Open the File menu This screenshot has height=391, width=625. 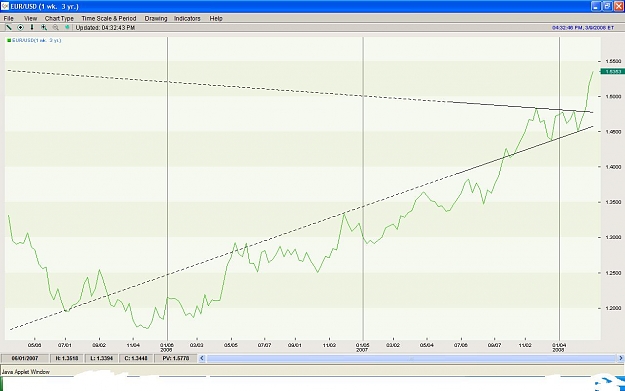[8, 18]
